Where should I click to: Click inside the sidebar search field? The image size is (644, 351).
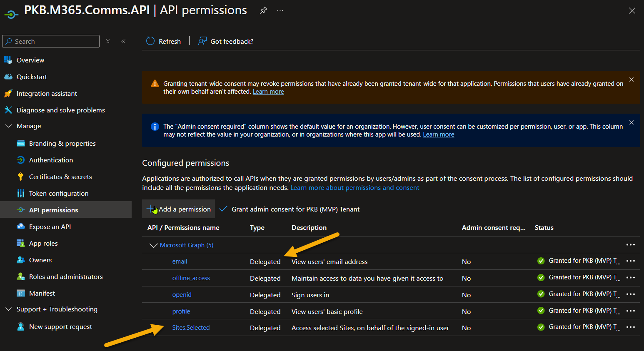50,41
